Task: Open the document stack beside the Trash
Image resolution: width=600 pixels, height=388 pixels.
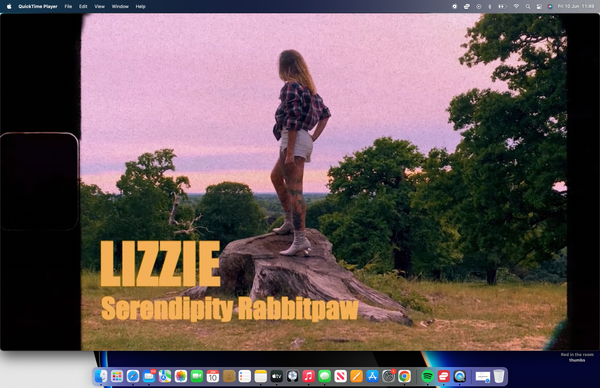Action: click(483, 377)
